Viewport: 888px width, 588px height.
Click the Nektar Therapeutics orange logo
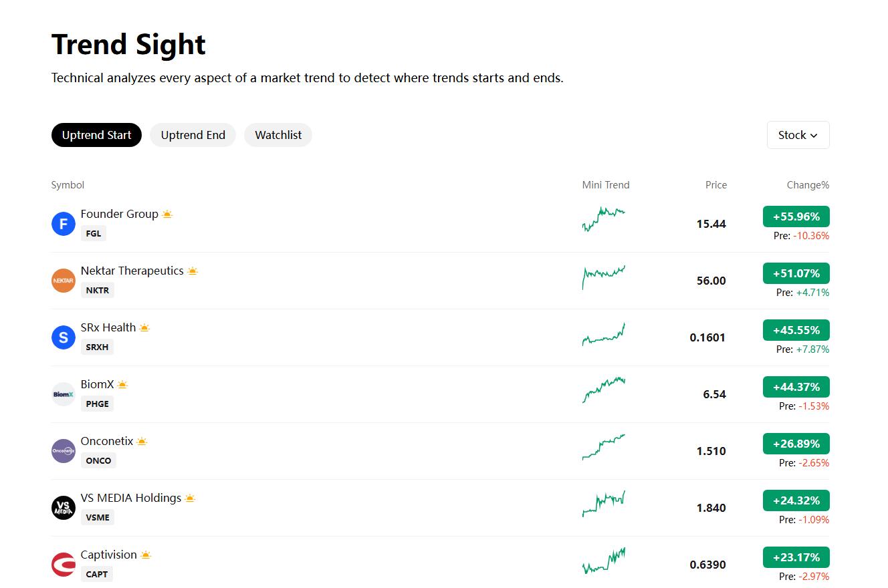pos(64,281)
